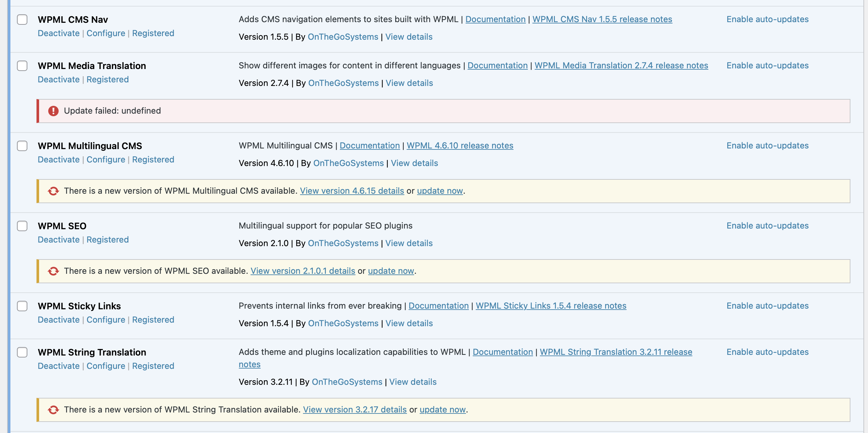Click update now for WPML Multilingual CMS

pos(440,190)
